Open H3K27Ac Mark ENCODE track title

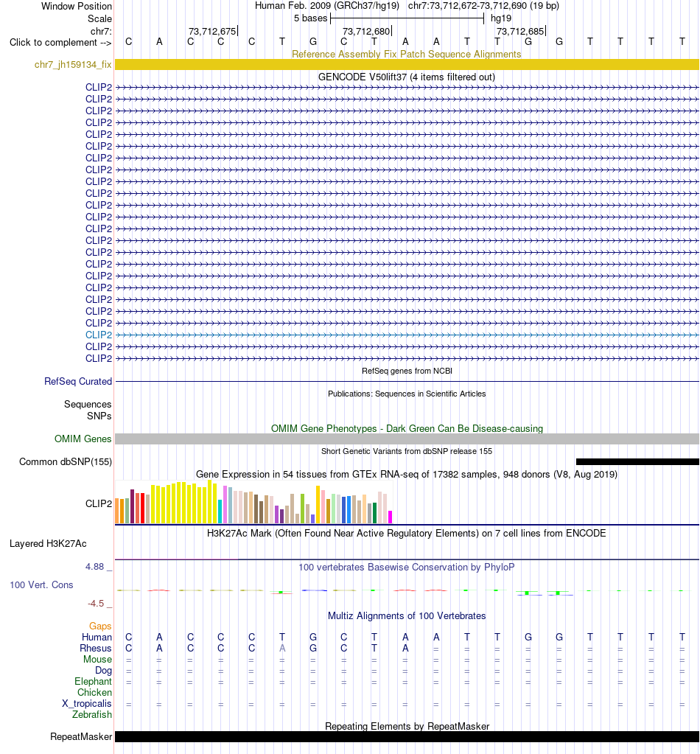tap(407, 534)
